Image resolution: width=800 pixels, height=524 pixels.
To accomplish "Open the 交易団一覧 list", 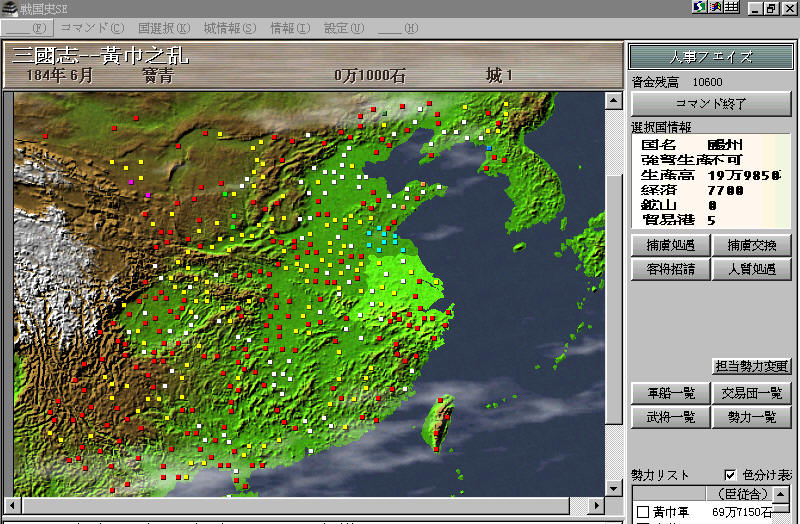I will 751,393.
